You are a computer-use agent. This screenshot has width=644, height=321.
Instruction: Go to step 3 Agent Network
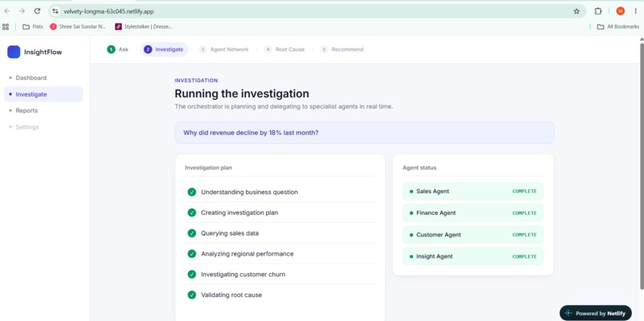[224, 50]
